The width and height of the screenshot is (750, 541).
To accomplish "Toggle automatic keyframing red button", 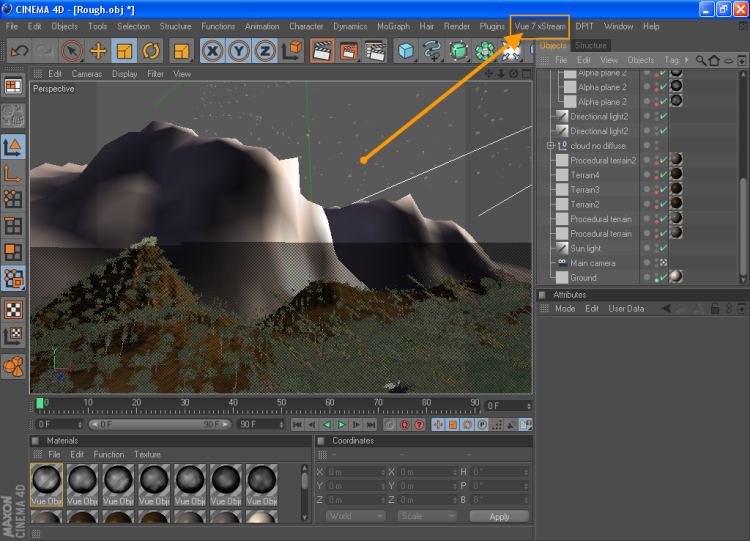I will tap(405, 425).
